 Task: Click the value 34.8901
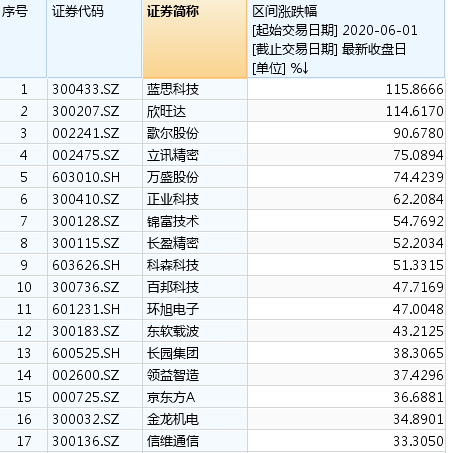tap(418, 419)
